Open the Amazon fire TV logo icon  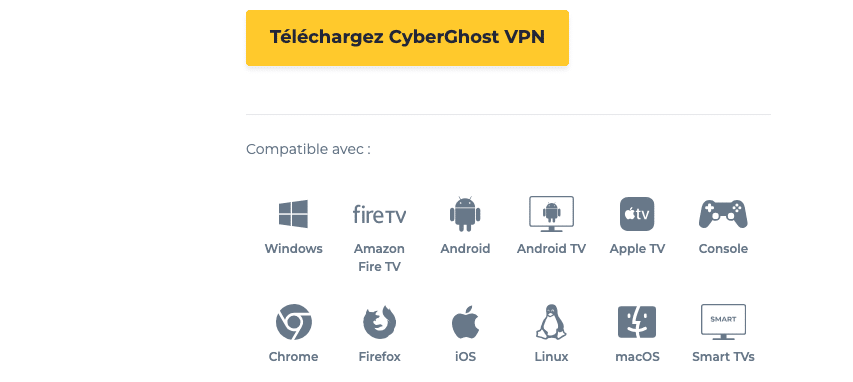[379, 214]
